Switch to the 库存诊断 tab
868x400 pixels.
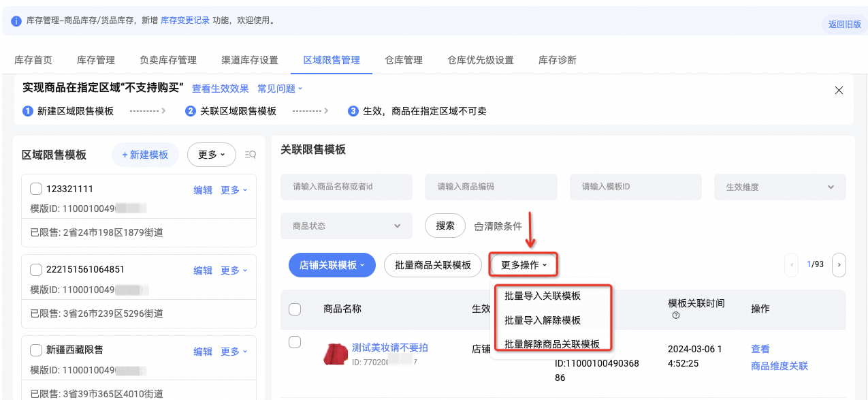558,60
